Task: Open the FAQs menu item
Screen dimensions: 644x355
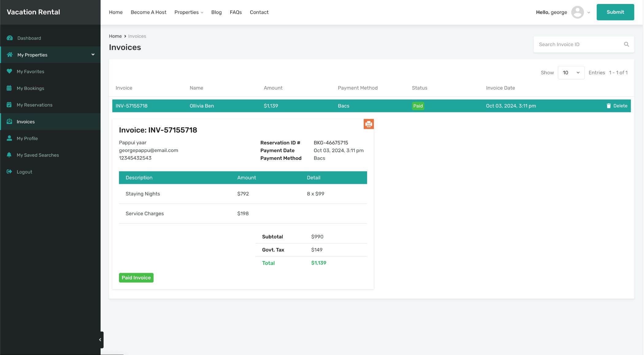Action: click(236, 12)
